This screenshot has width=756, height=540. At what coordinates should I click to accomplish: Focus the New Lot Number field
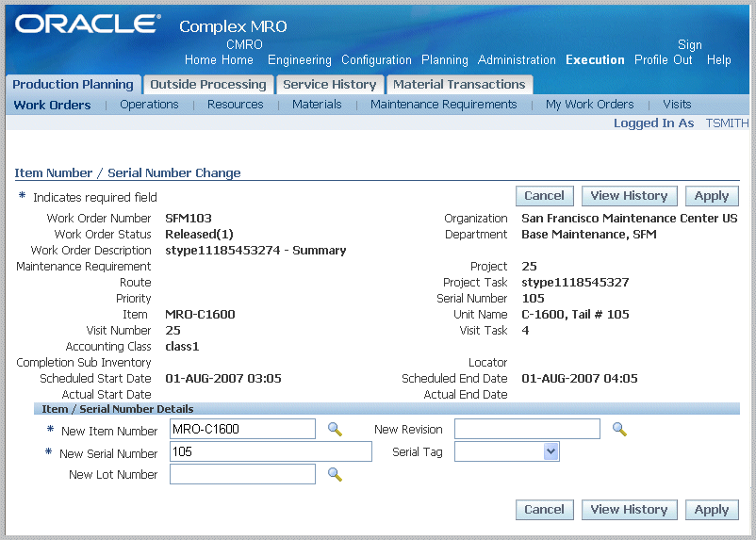coord(242,474)
